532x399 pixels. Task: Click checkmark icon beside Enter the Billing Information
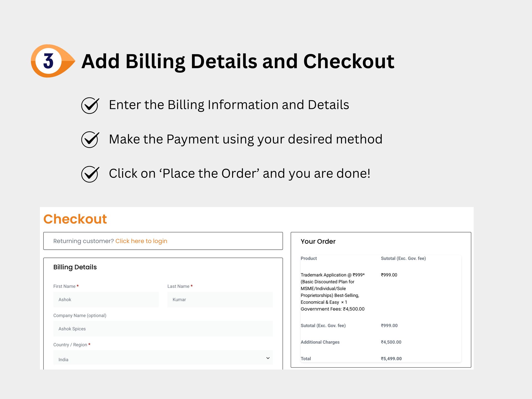coord(90,106)
